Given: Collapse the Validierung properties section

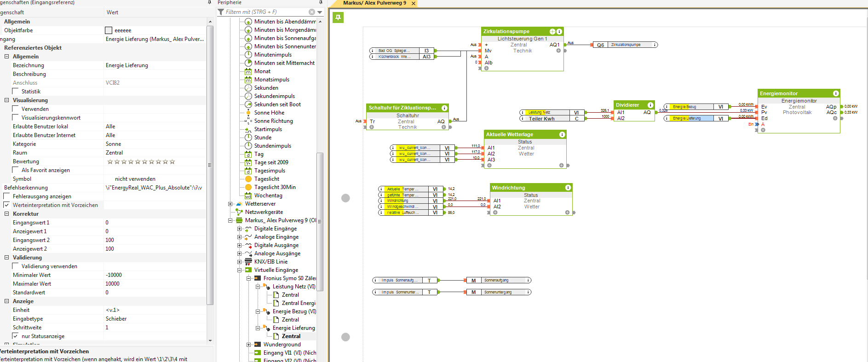Looking at the screenshot, I should [x=7, y=258].
